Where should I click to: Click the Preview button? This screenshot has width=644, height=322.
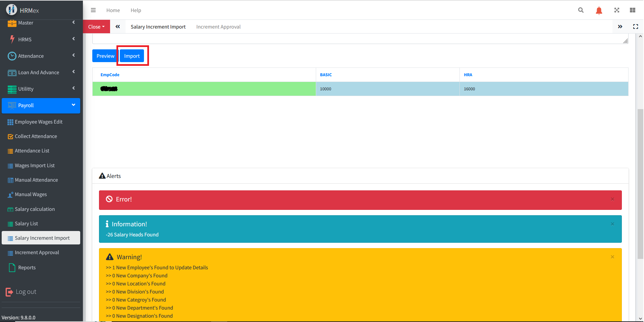pyautogui.click(x=105, y=56)
